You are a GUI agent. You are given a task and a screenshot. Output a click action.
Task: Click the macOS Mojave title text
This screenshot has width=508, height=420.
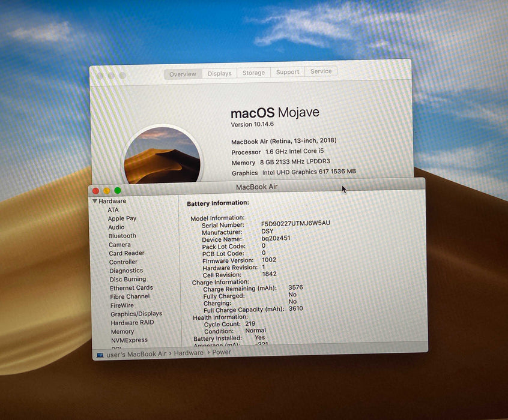tap(275, 113)
